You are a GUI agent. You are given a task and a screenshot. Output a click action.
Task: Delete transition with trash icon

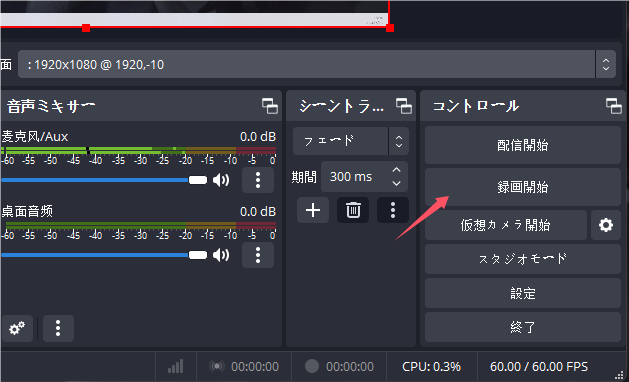(x=353, y=210)
